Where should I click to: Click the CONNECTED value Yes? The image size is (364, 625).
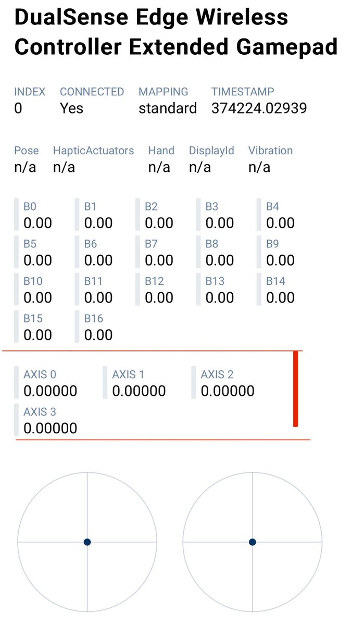[x=71, y=108]
